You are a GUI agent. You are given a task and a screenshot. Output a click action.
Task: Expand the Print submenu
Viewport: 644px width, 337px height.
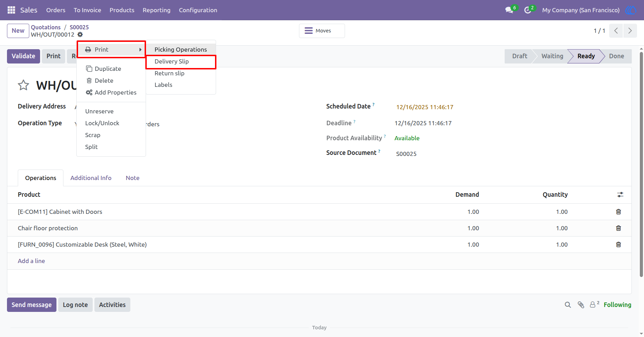(111, 50)
